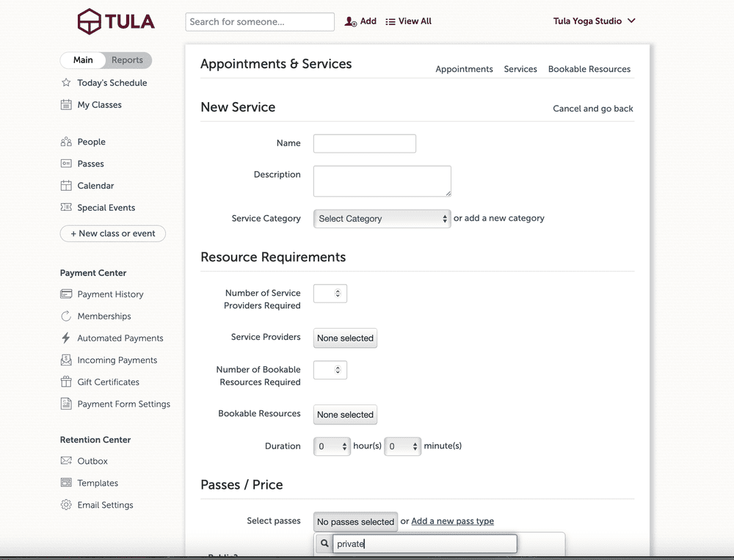
Task: Open email Templates
Action: (x=98, y=483)
